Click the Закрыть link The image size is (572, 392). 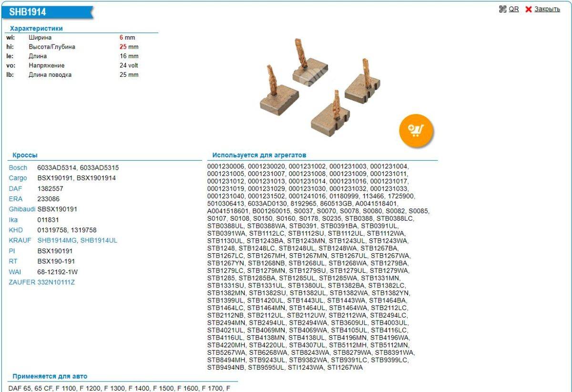tap(547, 9)
